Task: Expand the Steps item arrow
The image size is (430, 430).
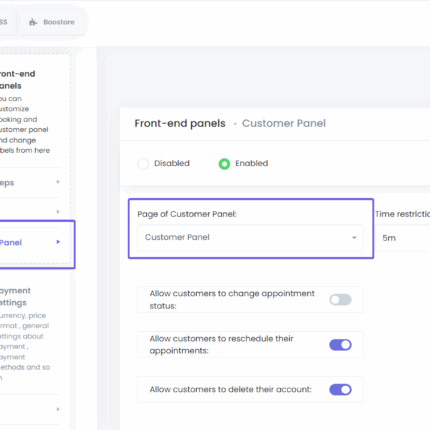Action: point(58,182)
